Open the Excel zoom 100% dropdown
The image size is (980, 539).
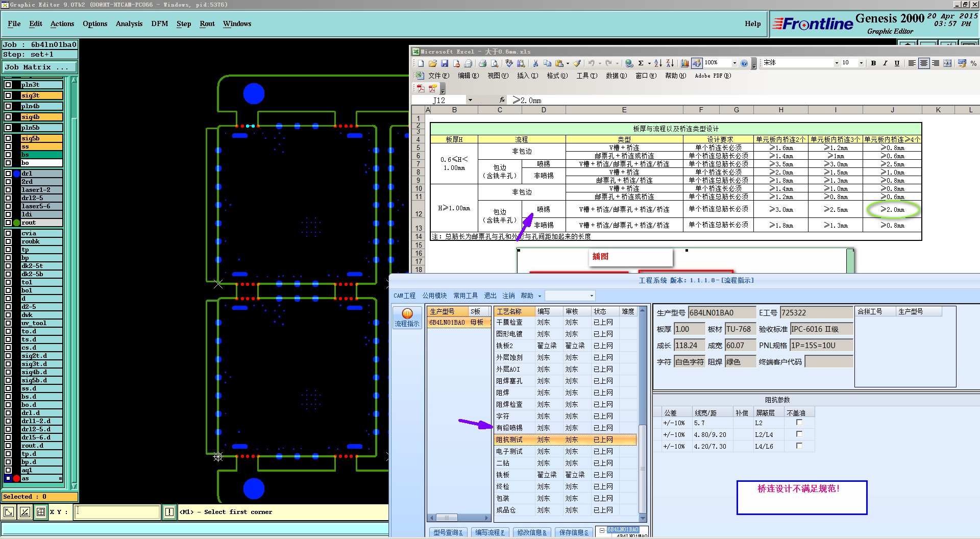tap(734, 63)
